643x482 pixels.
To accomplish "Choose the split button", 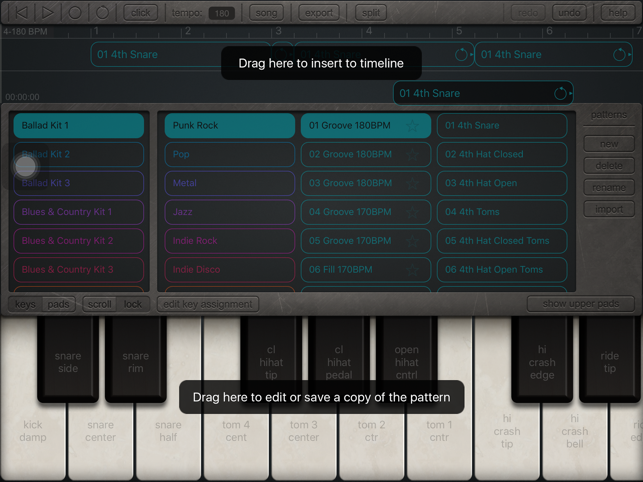I will (371, 13).
